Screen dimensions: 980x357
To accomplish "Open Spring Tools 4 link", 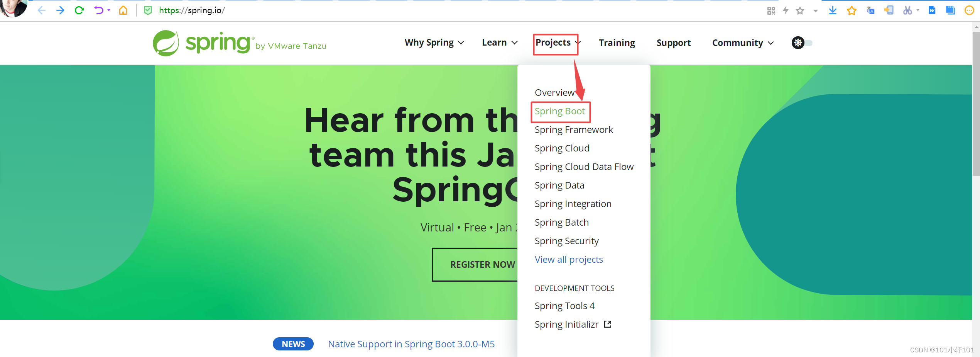I will tap(565, 306).
